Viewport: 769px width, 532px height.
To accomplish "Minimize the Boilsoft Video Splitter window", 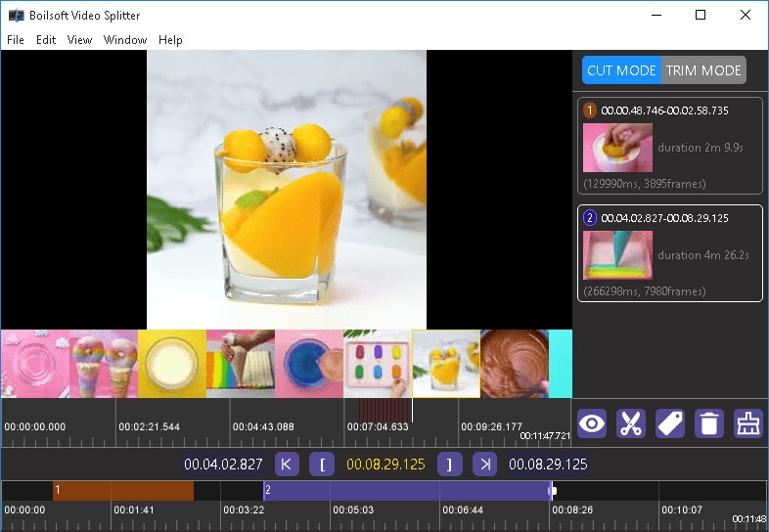I will (656, 16).
